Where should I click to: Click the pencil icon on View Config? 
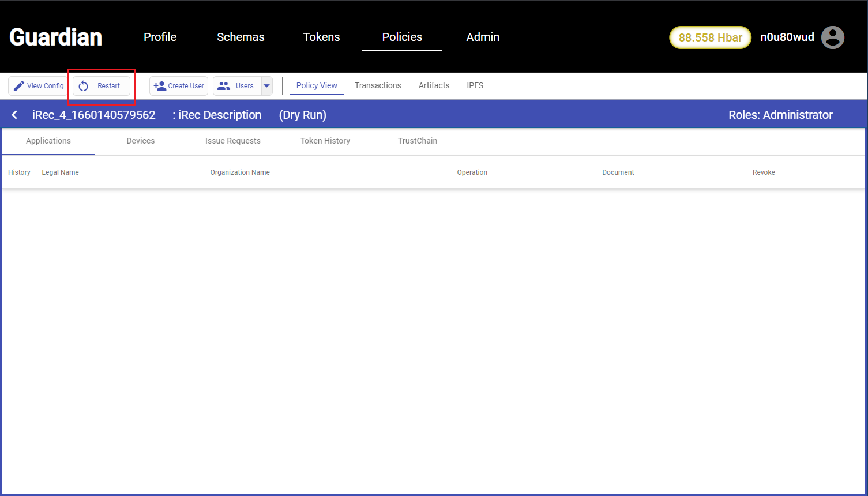tap(19, 86)
